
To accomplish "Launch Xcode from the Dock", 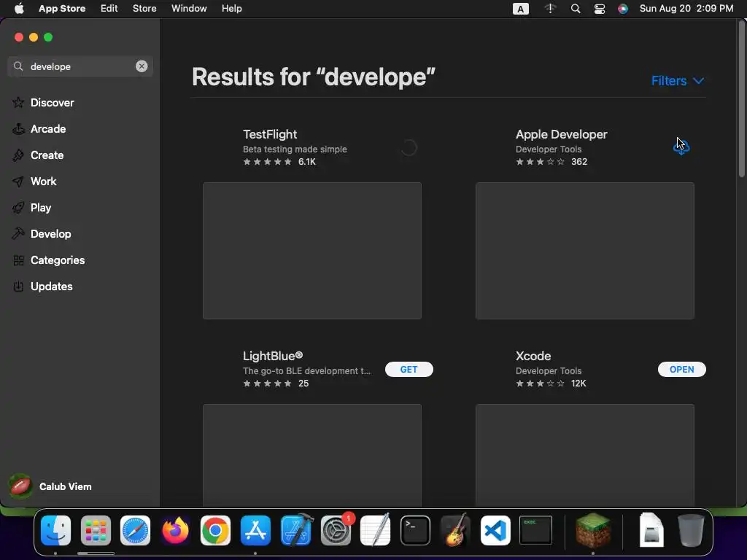I will click(296, 529).
